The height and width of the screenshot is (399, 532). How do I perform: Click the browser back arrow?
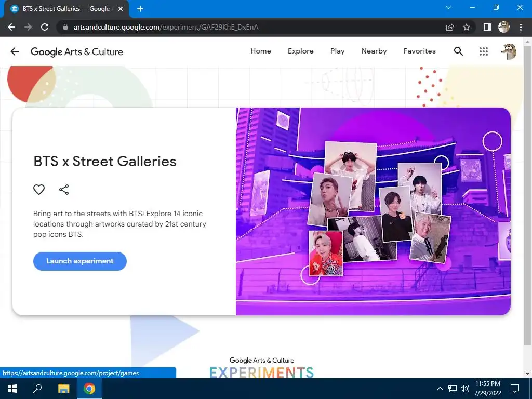click(x=11, y=27)
